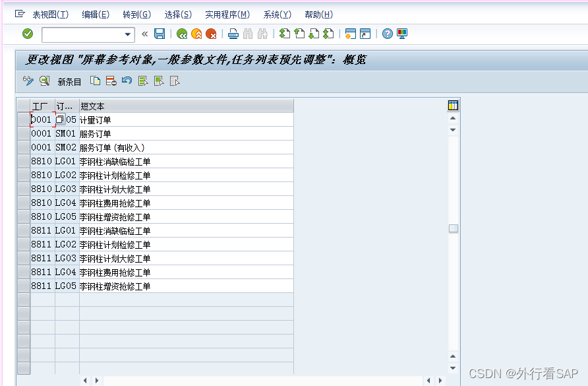The image size is (588, 386).
Task: Open the search help button in first row
Action: click(x=60, y=119)
